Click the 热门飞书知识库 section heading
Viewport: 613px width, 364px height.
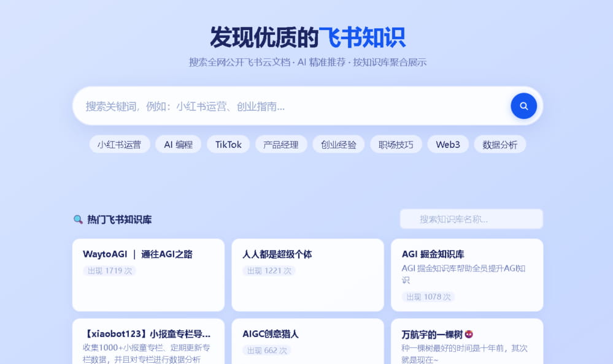[119, 219]
